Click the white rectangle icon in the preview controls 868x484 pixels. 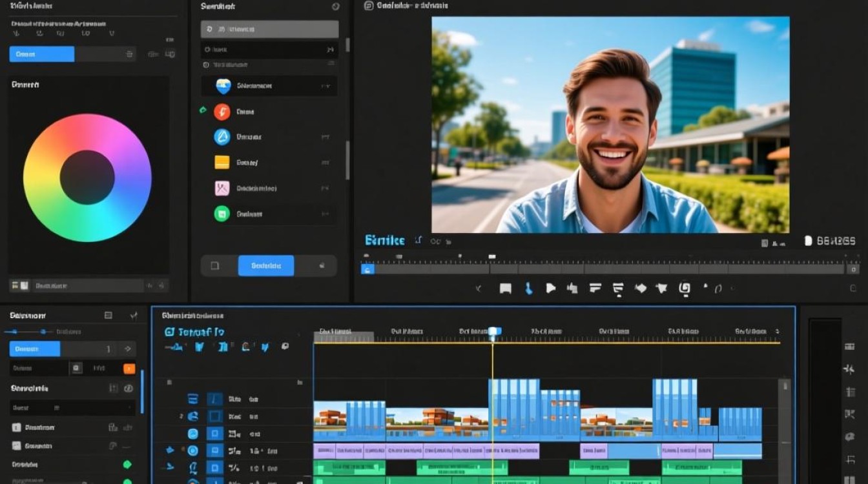[506, 288]
